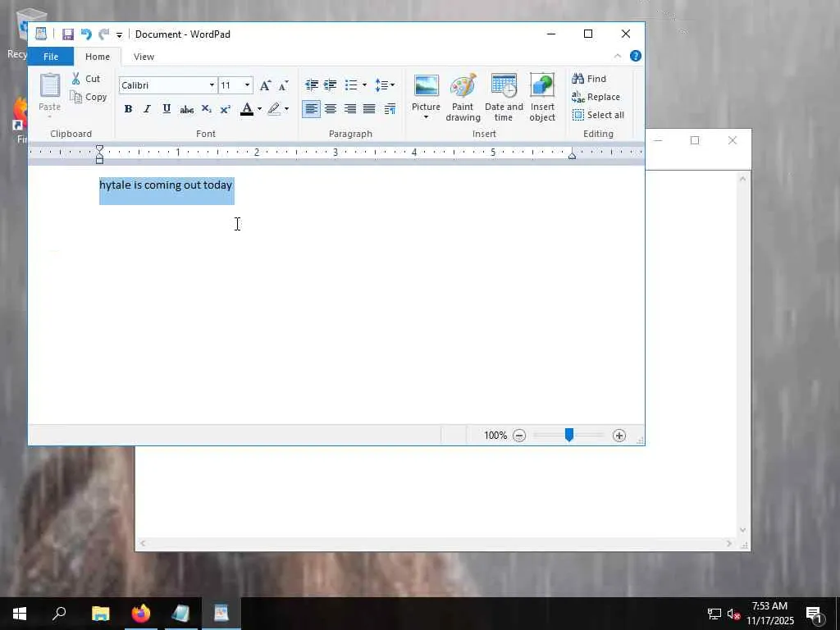Click the zoom slider handle

click(569, 435)
